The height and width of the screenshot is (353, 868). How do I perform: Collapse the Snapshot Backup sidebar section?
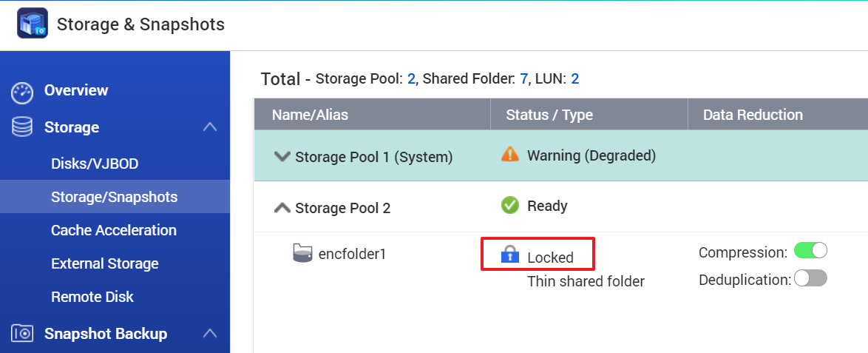click(210, 334)
